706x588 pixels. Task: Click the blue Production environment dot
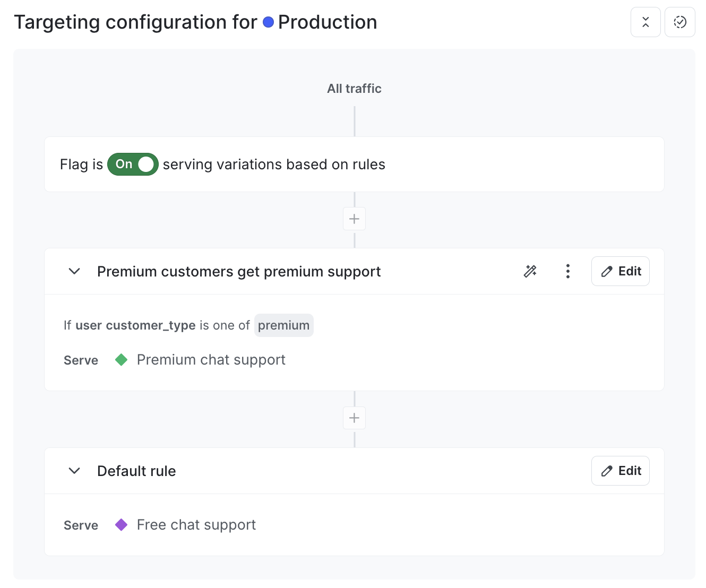coord(269,22)
